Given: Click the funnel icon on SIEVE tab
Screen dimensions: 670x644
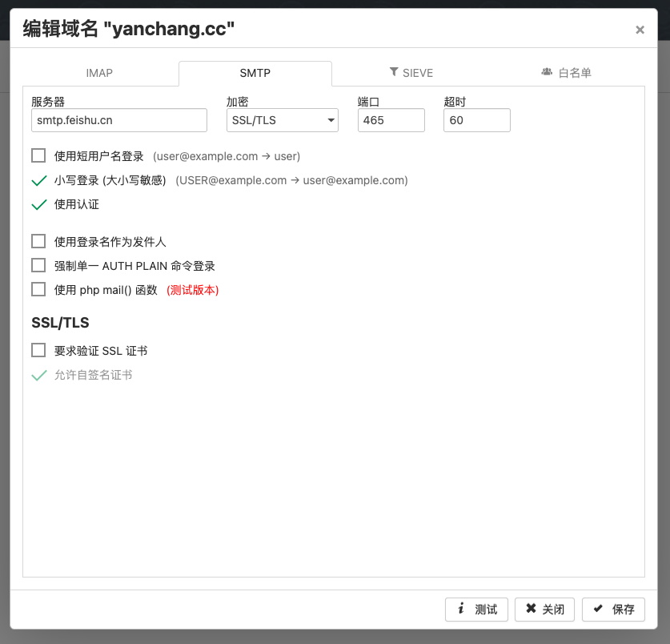Looking at the screenshot, I should tap(394, 72).
